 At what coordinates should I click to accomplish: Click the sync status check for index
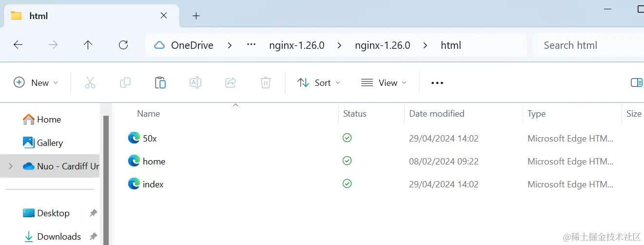pyautogui.click(x=347, y=184)
